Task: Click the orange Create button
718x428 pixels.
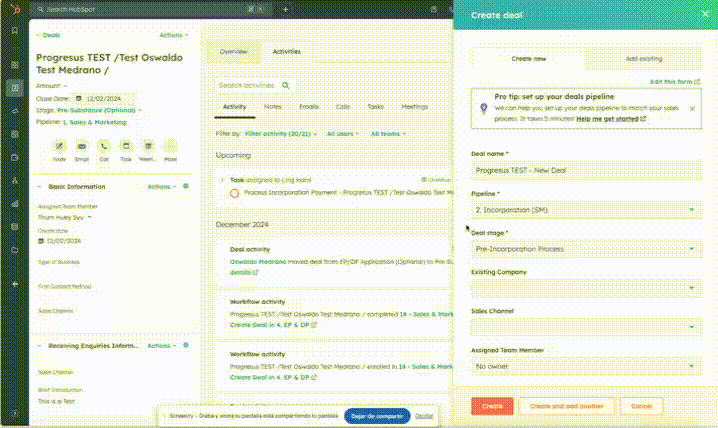Action: point(492,406)
